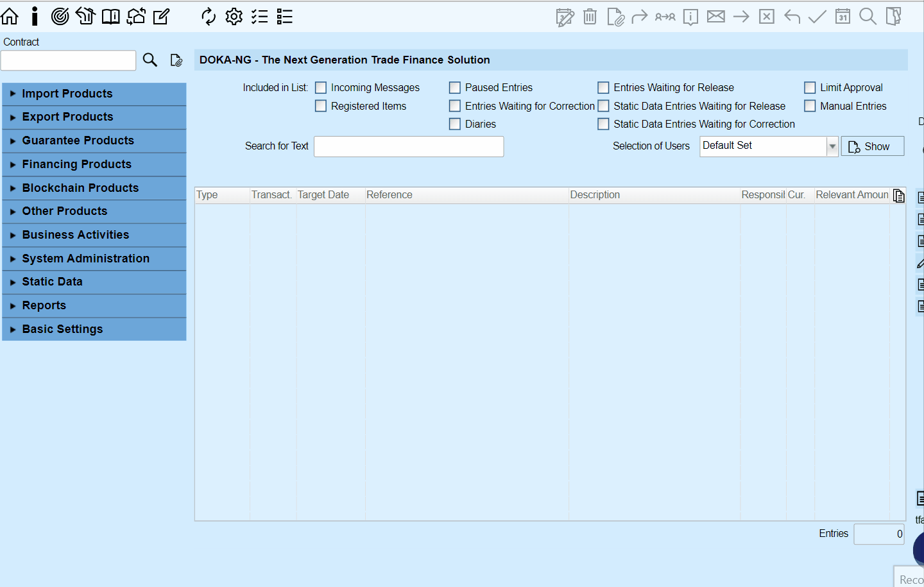Screen dimensions: 924x587
Task: Click the top toolbar document attachment icon
Action: pos(615,17)
